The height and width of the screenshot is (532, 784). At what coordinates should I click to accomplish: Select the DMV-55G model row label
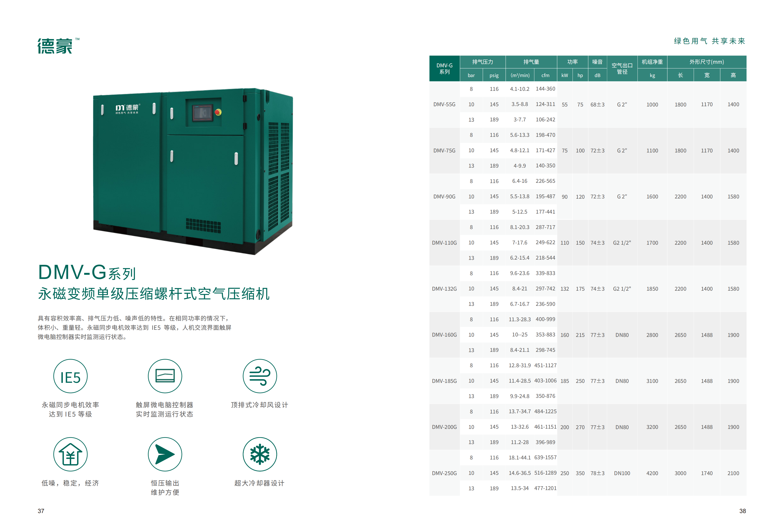(444, 104)
